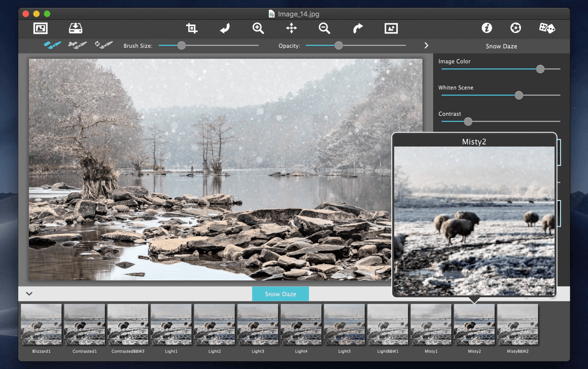
Task: Click the Brush Size slider
Action: [x=209, y=46]
